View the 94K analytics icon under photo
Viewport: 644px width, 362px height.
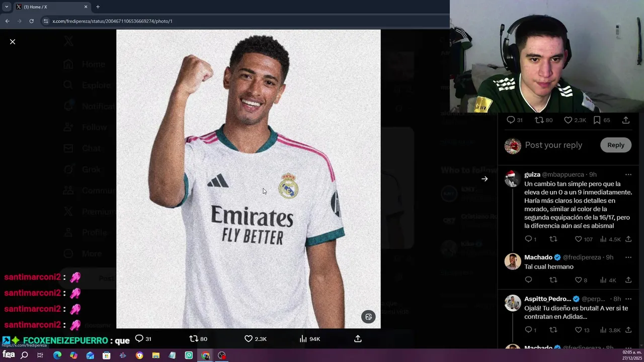click(310, 339)
